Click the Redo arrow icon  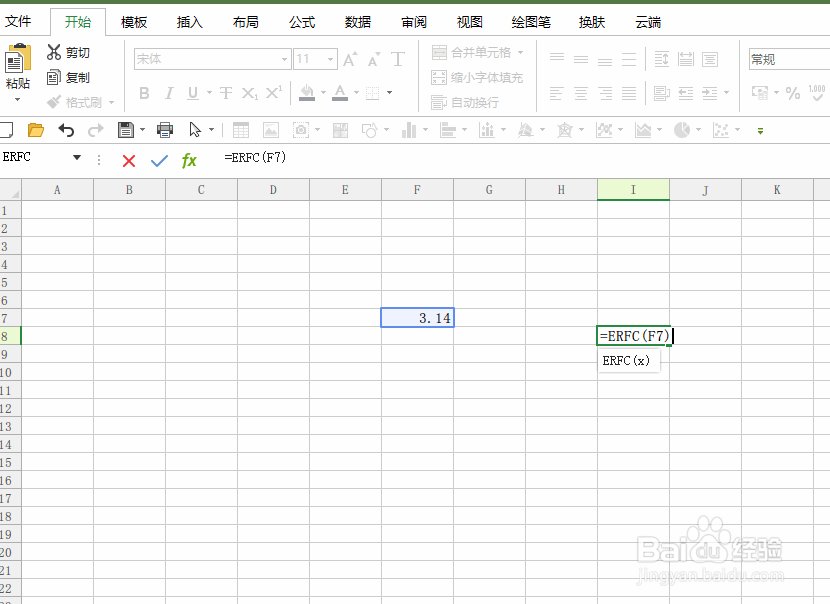[95, 130]
